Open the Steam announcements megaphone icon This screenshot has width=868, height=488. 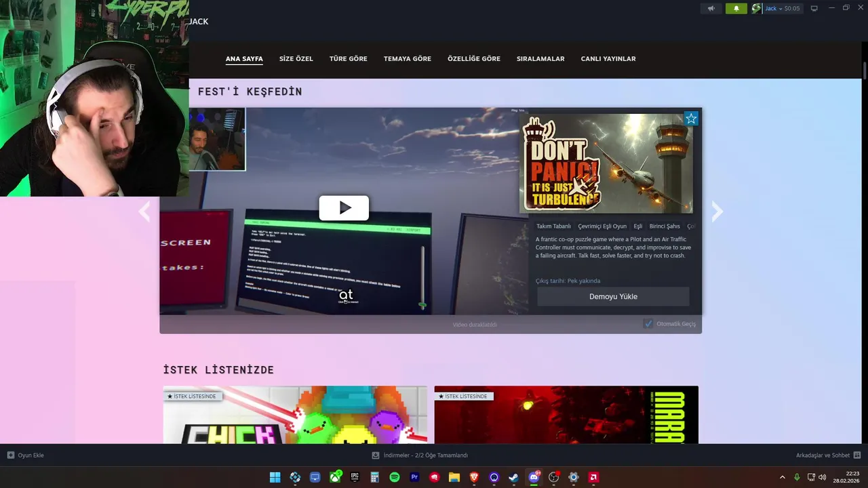click(711, 9)
